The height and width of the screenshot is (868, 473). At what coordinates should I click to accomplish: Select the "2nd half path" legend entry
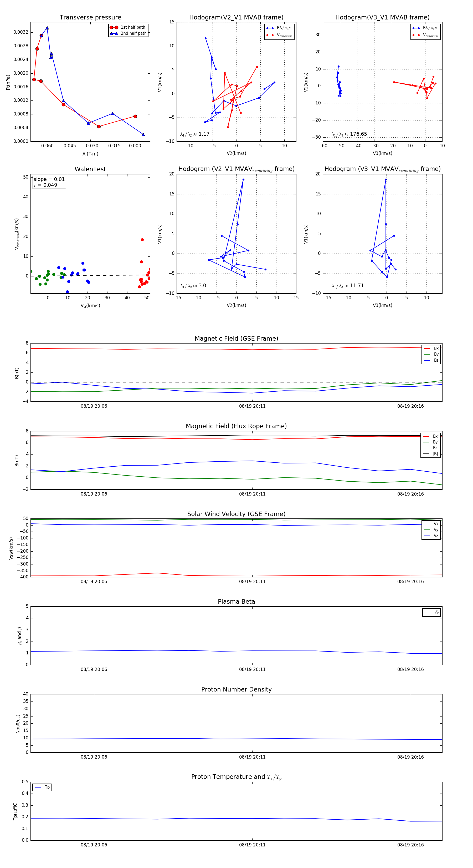[x=128, y=33]
